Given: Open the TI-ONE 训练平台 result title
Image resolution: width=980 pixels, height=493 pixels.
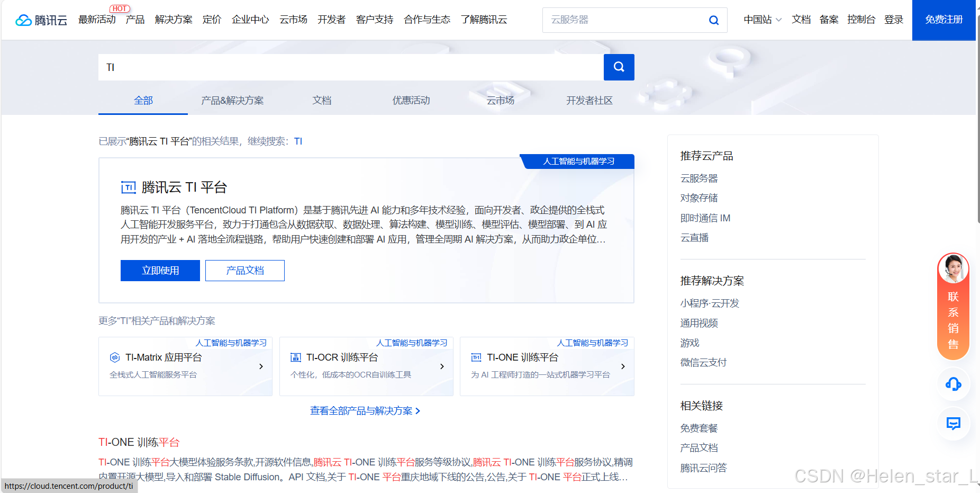Looking at the screenshot, I should (x=139, y=442).
